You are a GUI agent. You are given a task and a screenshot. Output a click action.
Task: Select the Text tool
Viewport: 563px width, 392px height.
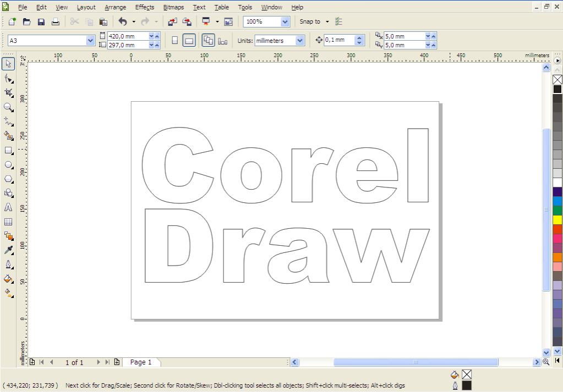pos(8,207)
